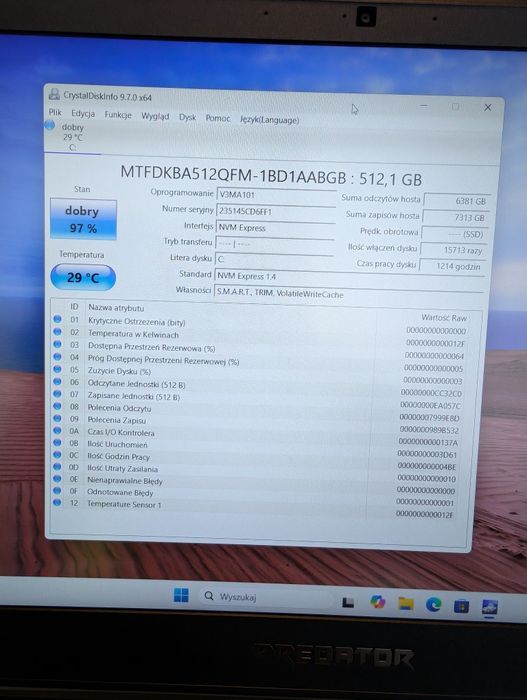Click the status dot for Temperatura w Kelwinach
The height and width of the screenshot is (700, 527).
(57, 331)
